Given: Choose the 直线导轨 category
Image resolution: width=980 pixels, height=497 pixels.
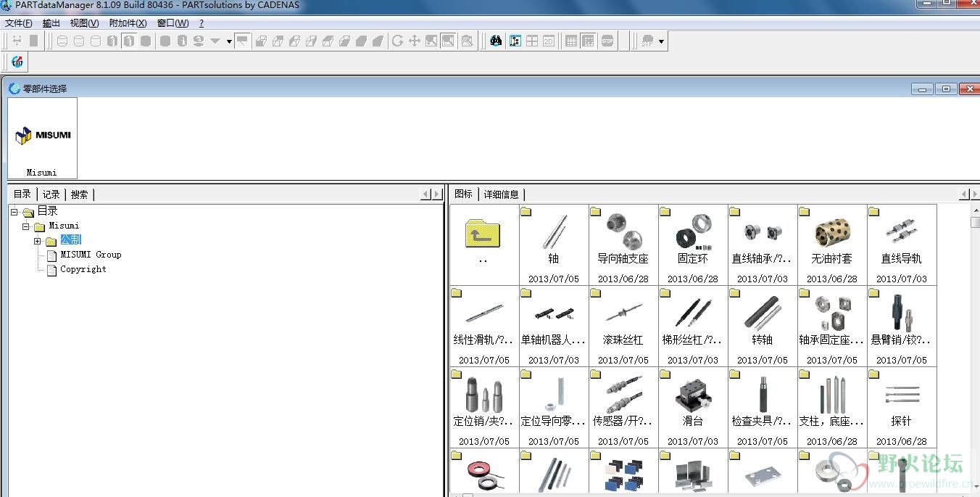Looking at the screenshot, I should pos(902,245).
